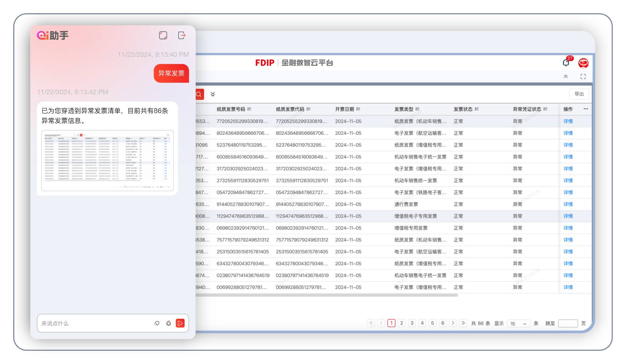Expand the search filters double-chevron

click(213, 94)
